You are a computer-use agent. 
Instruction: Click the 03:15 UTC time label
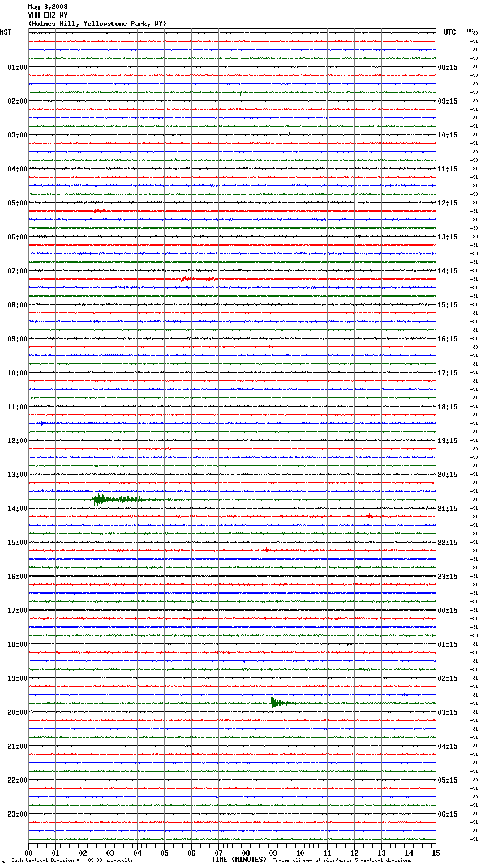[448, 712]
